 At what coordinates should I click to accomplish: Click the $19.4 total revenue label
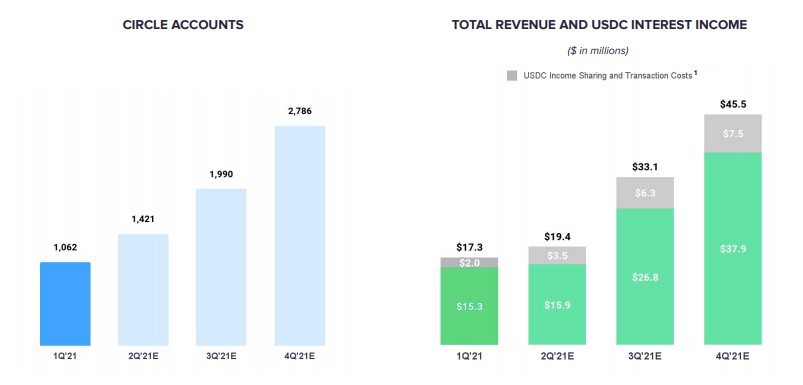pyautogui.click(x=557, y=237)
